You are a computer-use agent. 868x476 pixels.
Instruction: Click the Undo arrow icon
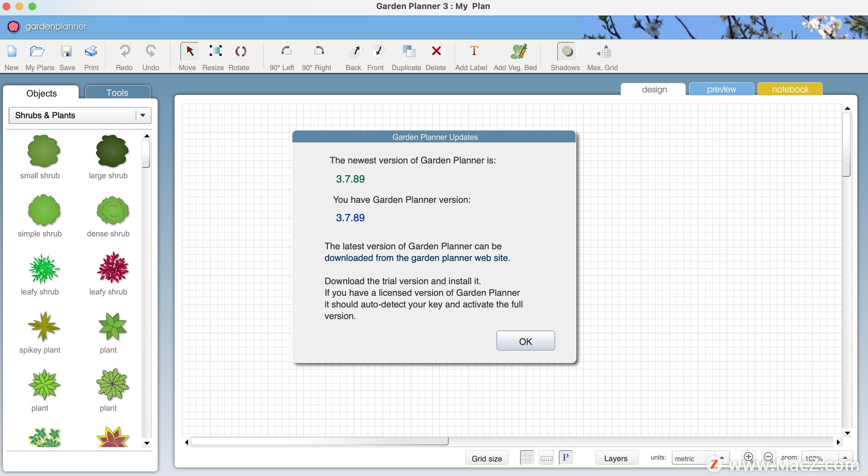click(x=151, y=51)
